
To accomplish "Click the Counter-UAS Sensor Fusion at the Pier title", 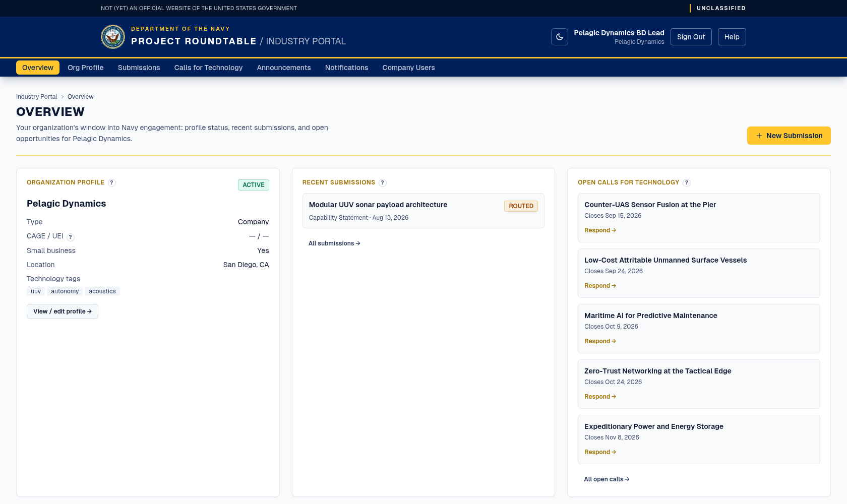I will click(x=650, y=205).
